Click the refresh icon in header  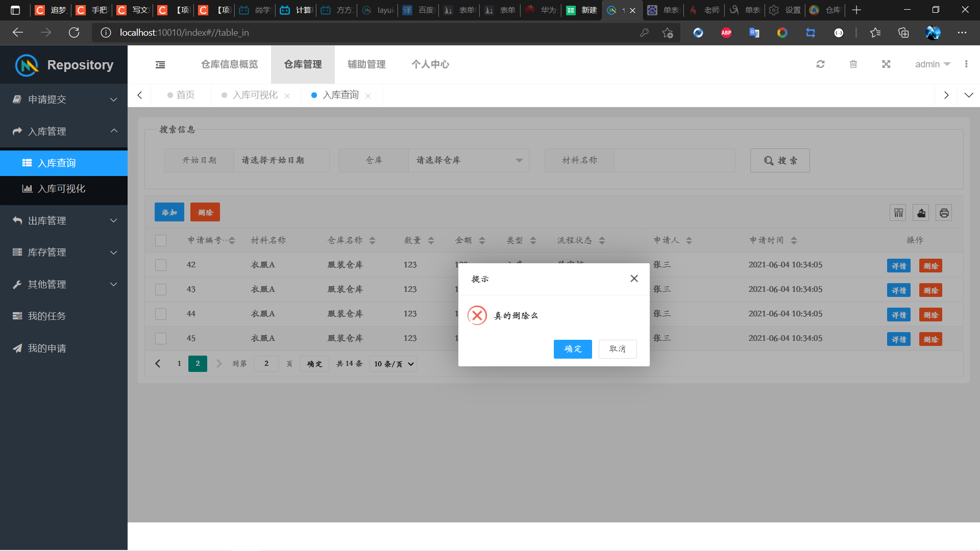[820, 64]
